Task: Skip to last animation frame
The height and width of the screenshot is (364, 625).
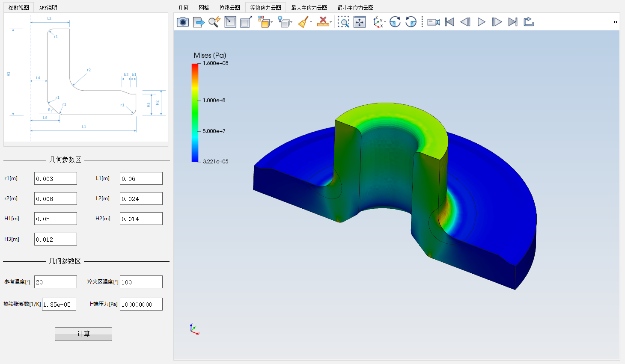Action: click(513, 22)
